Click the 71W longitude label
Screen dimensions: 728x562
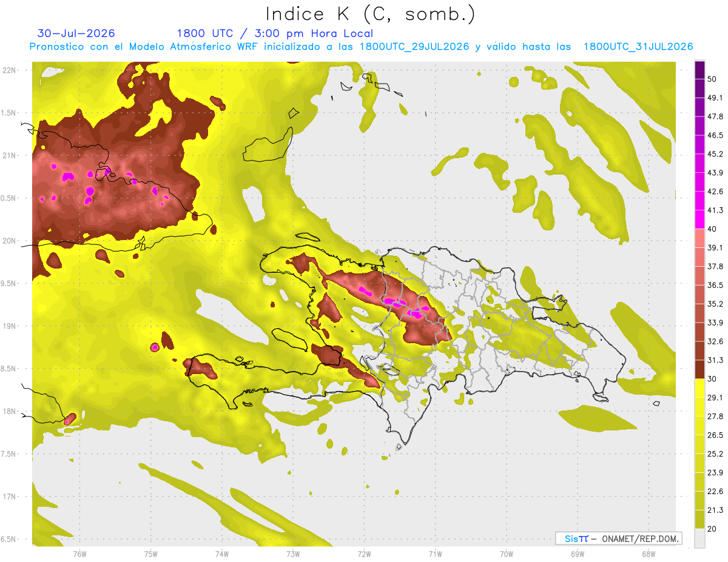click(435, 555)
